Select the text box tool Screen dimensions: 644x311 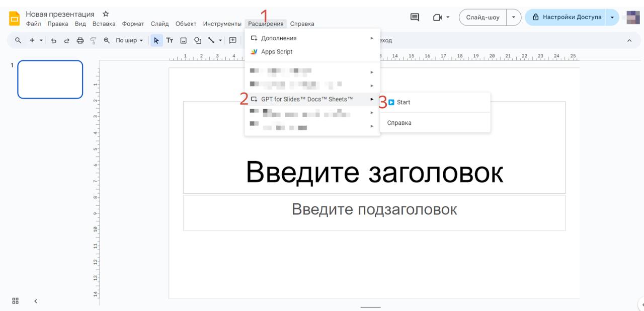(x=170, y=41)
